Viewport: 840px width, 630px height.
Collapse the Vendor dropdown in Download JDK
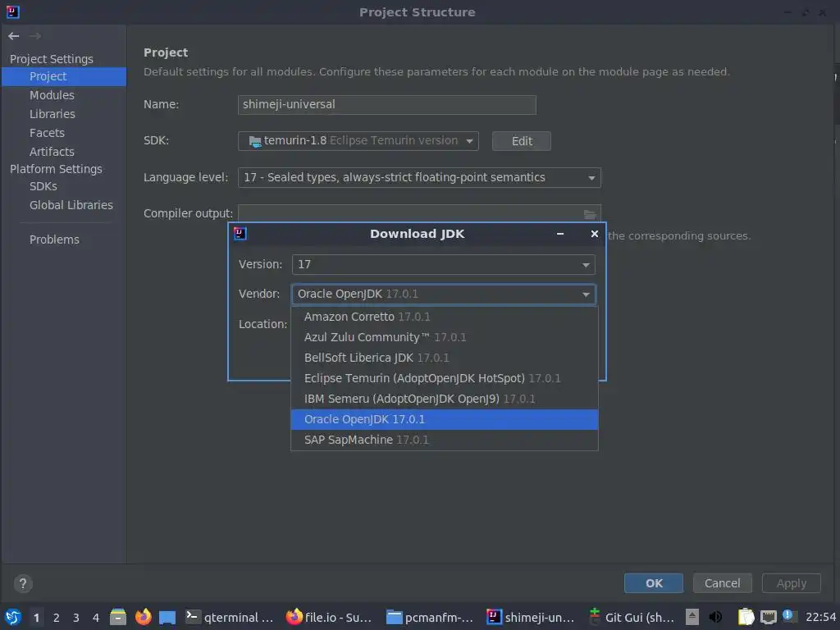pyautogui.click(x=443, y=294)
